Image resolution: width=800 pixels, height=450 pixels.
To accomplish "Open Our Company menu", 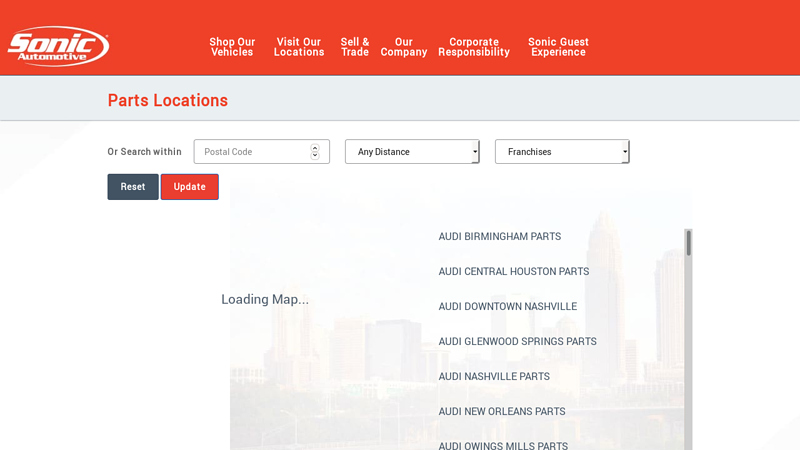I will pos(404,47).
